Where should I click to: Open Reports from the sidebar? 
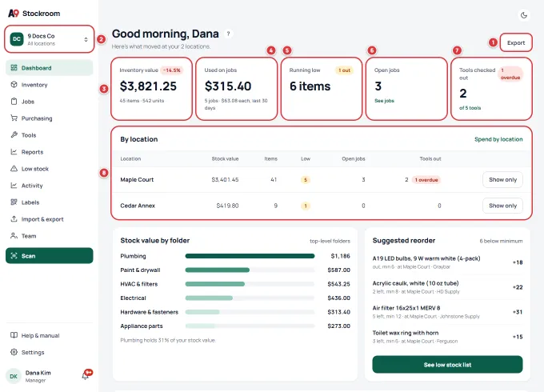50,152
